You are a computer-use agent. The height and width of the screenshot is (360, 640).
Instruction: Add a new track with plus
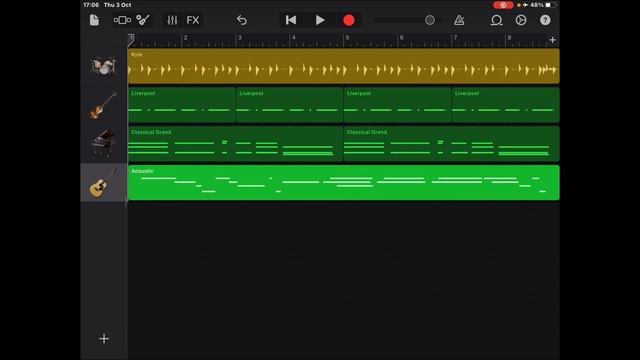(104, 338)
